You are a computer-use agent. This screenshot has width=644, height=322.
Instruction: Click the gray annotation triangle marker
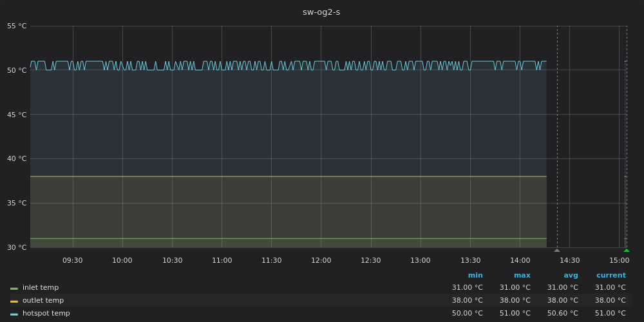[557, 250]
